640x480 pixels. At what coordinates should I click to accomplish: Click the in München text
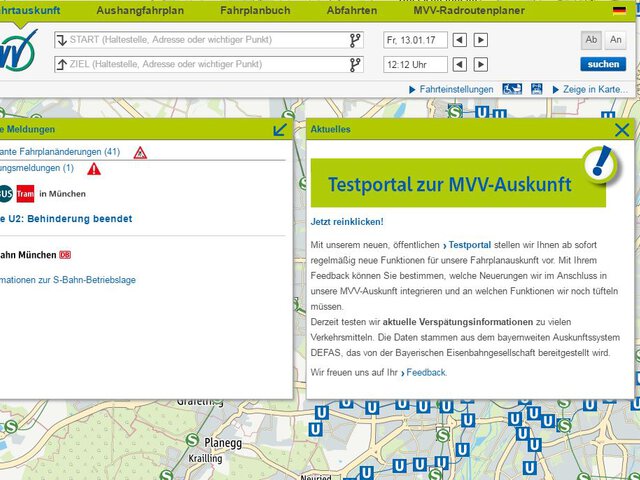(x=62, y=194)
